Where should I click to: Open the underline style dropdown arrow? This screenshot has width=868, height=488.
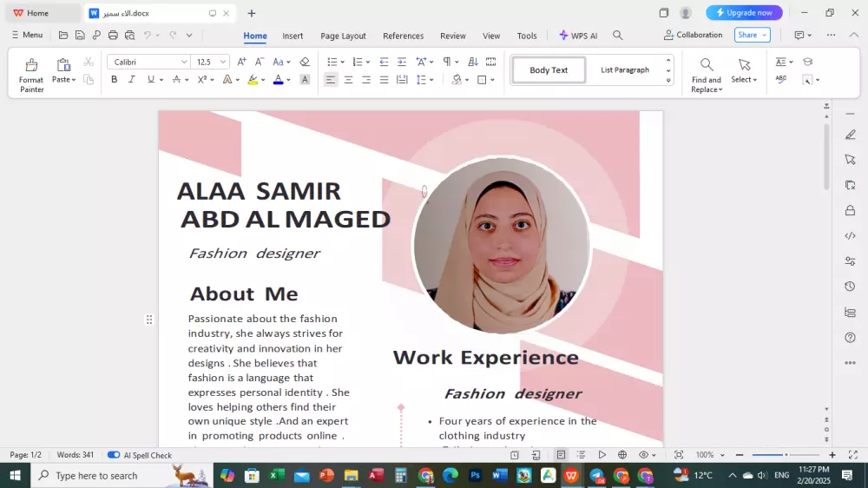pyautogui.click(x=161, y=80)
